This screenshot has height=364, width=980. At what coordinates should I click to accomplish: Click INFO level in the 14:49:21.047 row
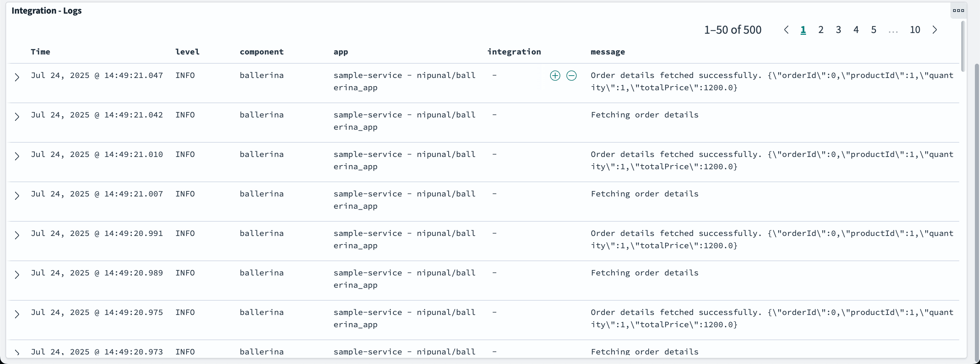pos(185,75)
